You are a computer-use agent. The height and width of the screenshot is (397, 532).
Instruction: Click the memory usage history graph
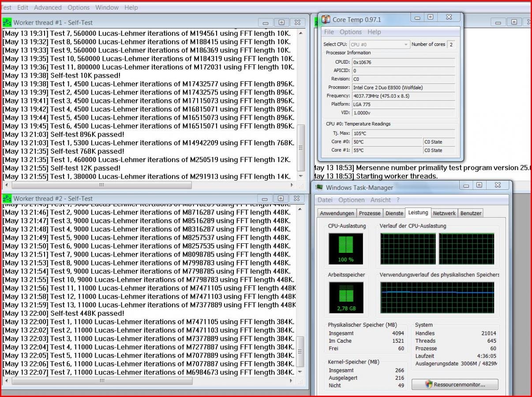tap(437, 298)
